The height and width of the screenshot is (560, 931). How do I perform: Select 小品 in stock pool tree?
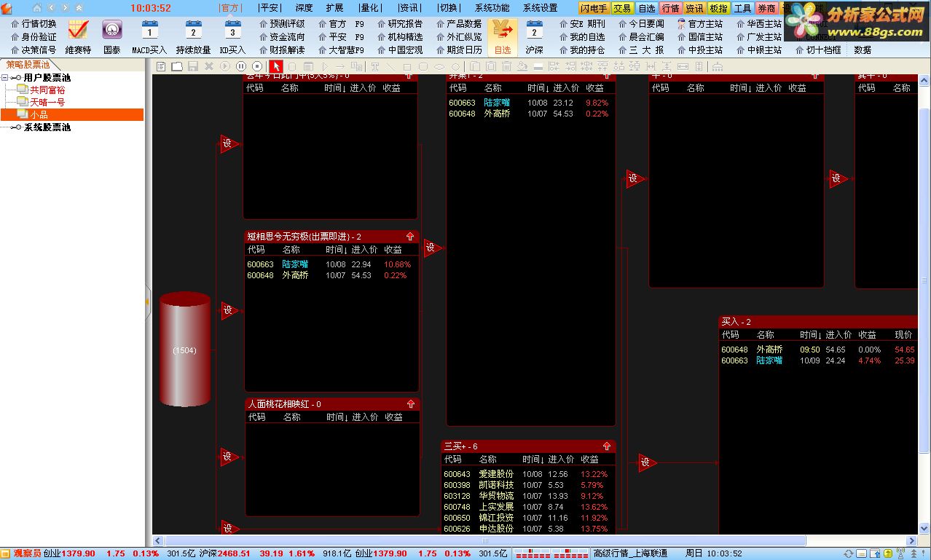39,115
